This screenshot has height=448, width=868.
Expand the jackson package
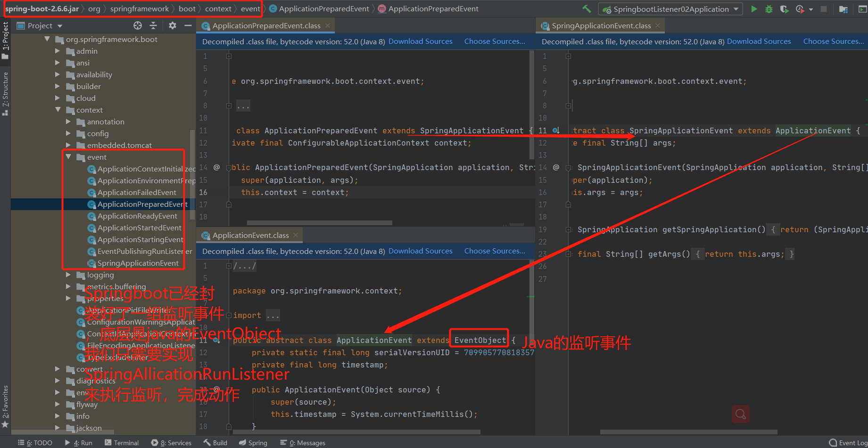(58, 428)
